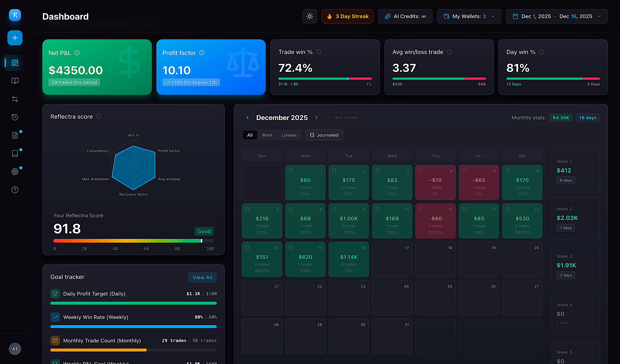Open December 9 calendar day cell
Viewport: 620px width, 364px height.
[348, 221]
